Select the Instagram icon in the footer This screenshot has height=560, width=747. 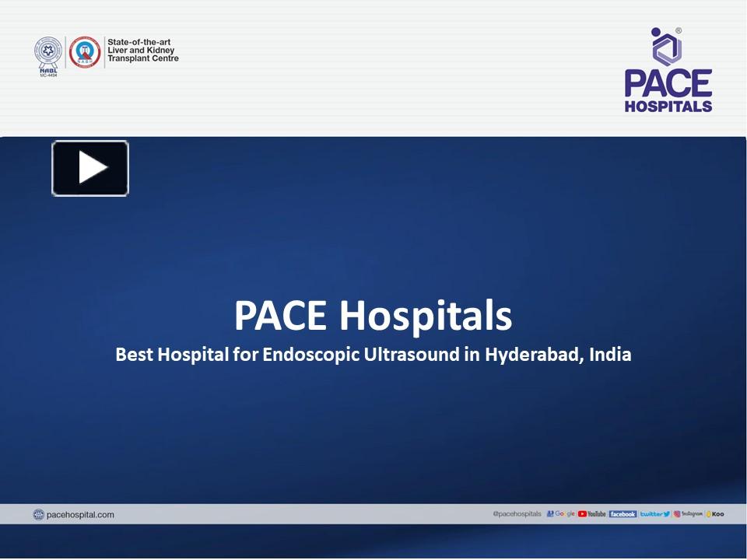[676, 514]
